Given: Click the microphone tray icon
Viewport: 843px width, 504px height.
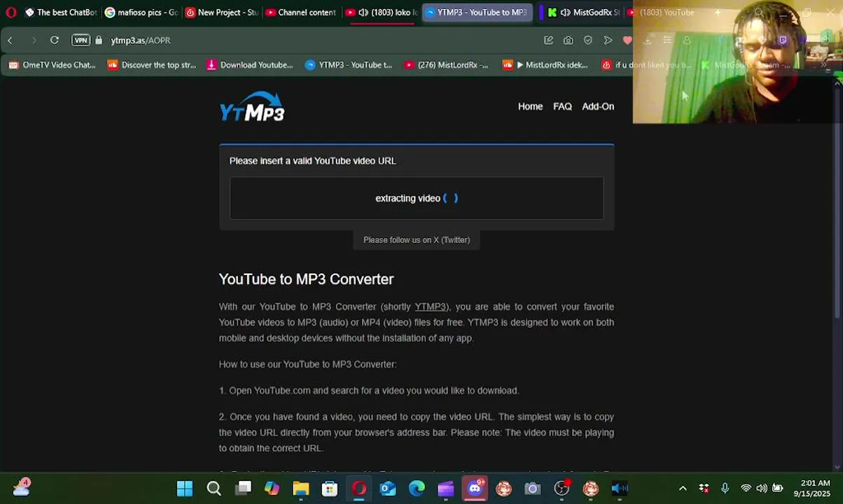Looking at the screenshot, I should (x=725, y=489).
